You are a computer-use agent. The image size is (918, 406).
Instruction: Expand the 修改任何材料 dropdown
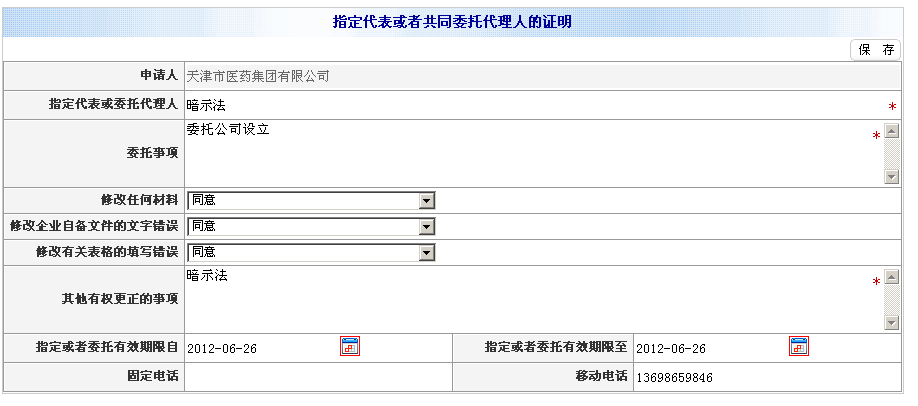(427, 200)
